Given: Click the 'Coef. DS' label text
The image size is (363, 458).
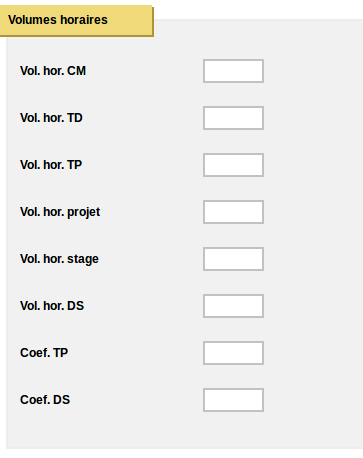Looking at the screenshot, I should (x=45, y=400).
